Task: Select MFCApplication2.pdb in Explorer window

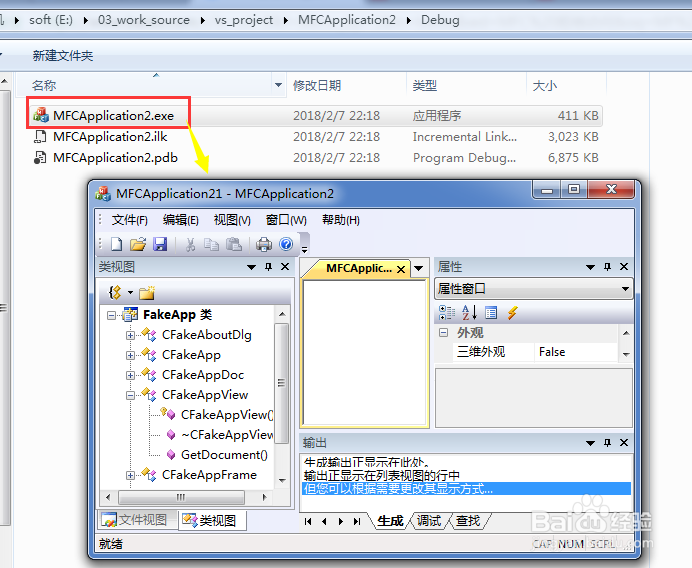Action: (115, 158)
